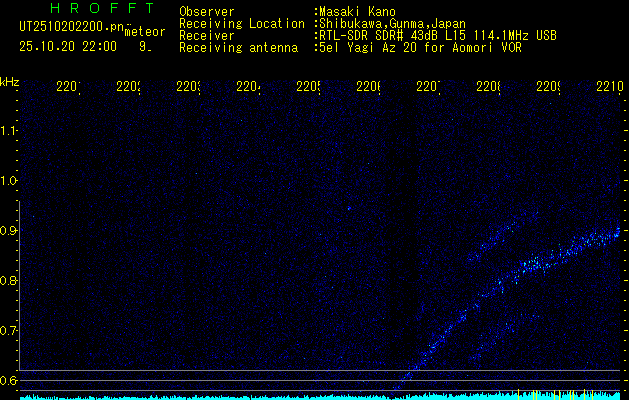Image resolution: width=629 pixels, height=400 pixels.
Task: Click the 2203 time marker
Action: [x=189, y=87]
